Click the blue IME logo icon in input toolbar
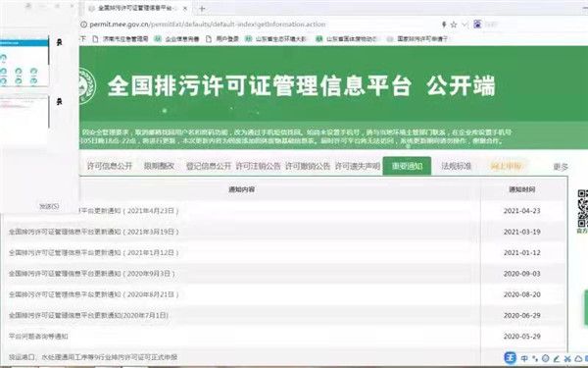 tap(510, 358)
